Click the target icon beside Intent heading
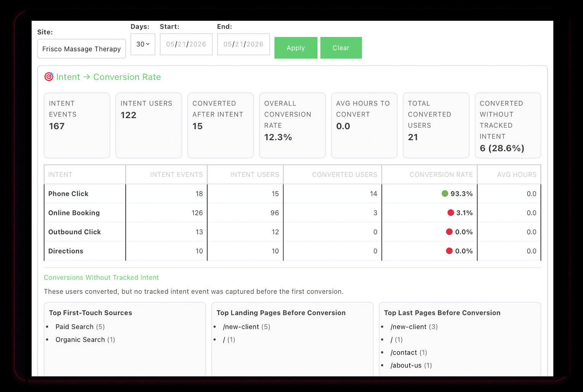Screen dimensions: 583x392 [x=49, y=77]
